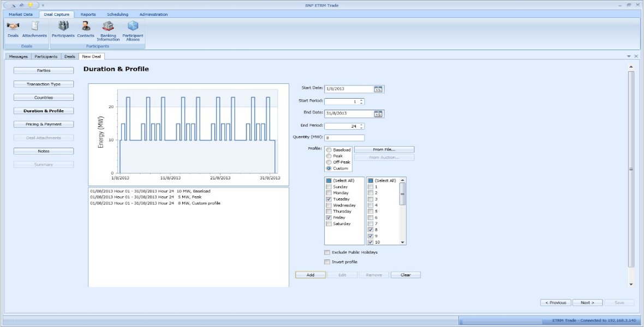Viewport: 644px width, 327px height.
Task: Select the Baseload profile radio button
Action: tap(329, 150)
